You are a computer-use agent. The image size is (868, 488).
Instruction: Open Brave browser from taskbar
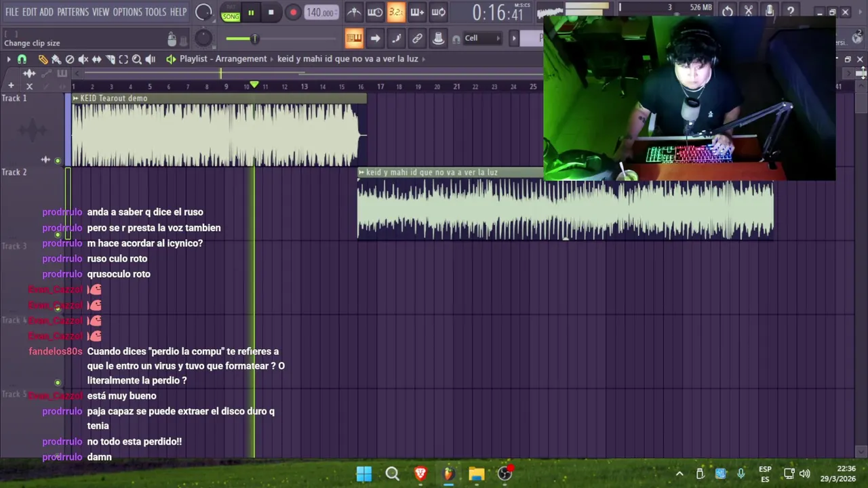(420, 474)
